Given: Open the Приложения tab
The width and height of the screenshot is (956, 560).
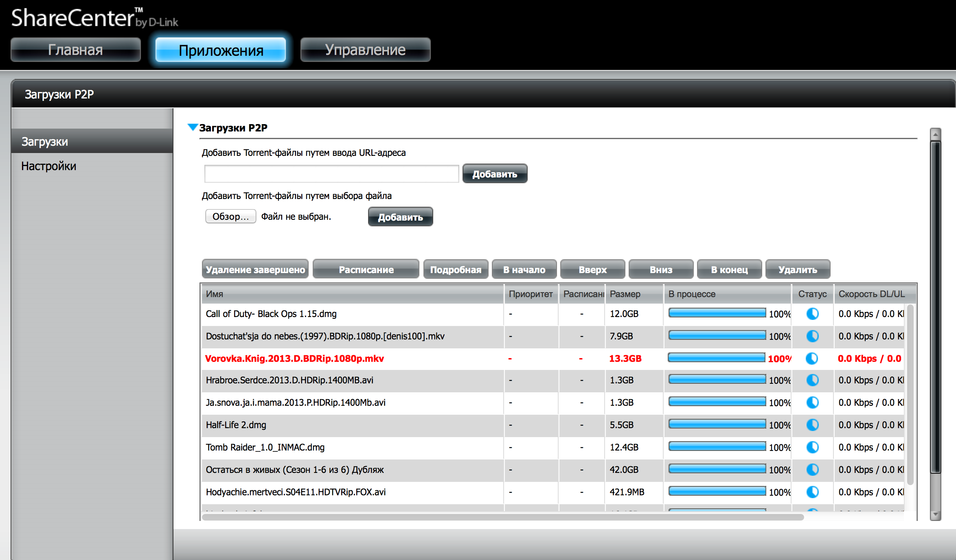Looking at the screenshot, I should (x=221, y=50).
